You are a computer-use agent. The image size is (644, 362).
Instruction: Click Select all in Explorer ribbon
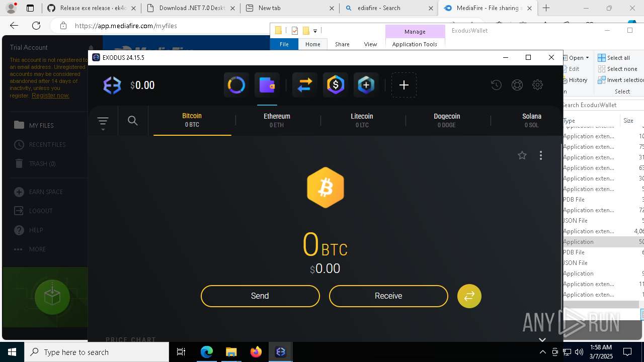(x=614, y=58)
